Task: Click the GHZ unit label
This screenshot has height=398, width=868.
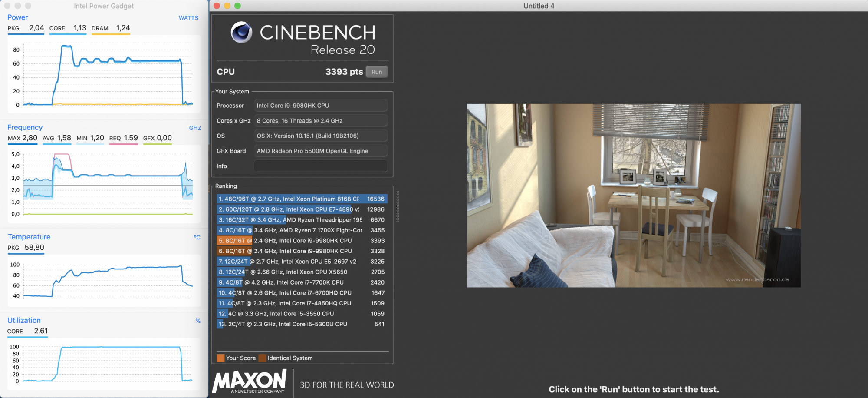Action: [x=195, y=128]
